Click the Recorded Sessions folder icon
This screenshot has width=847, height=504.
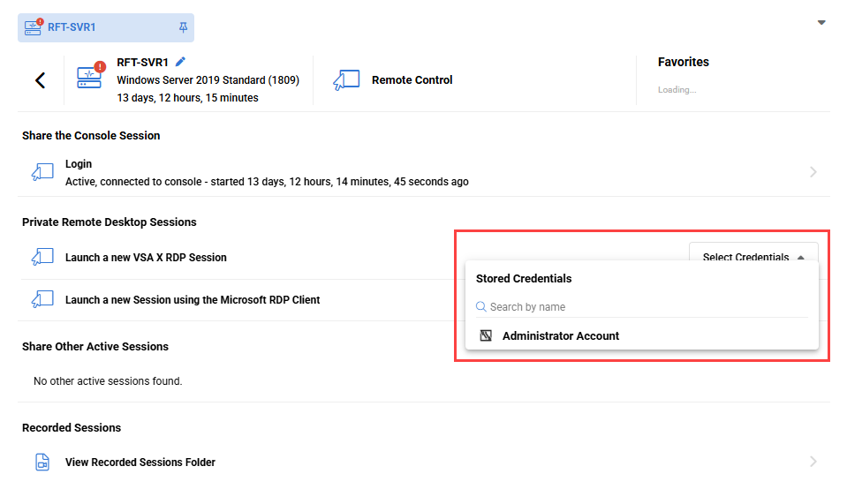click(x=42, y=463)
